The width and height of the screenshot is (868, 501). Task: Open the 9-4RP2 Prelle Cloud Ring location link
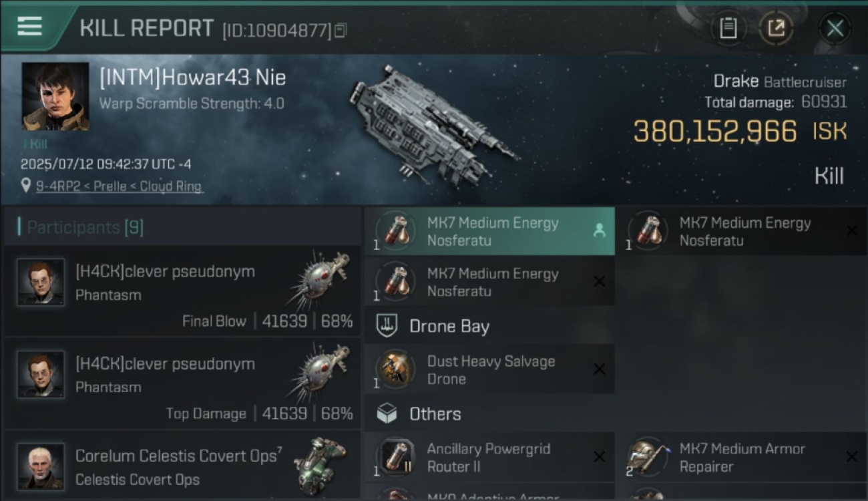(119, 186)
